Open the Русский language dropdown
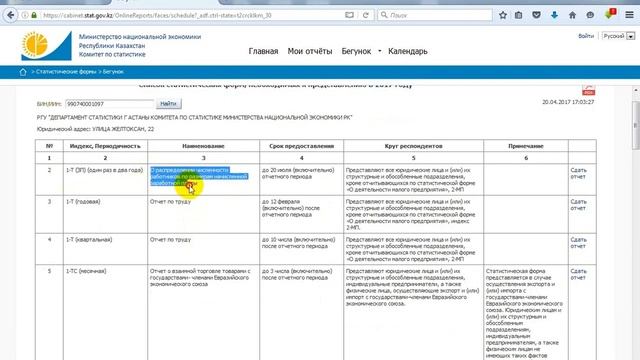This screenshot has height=360, width=640. [618, 36]
